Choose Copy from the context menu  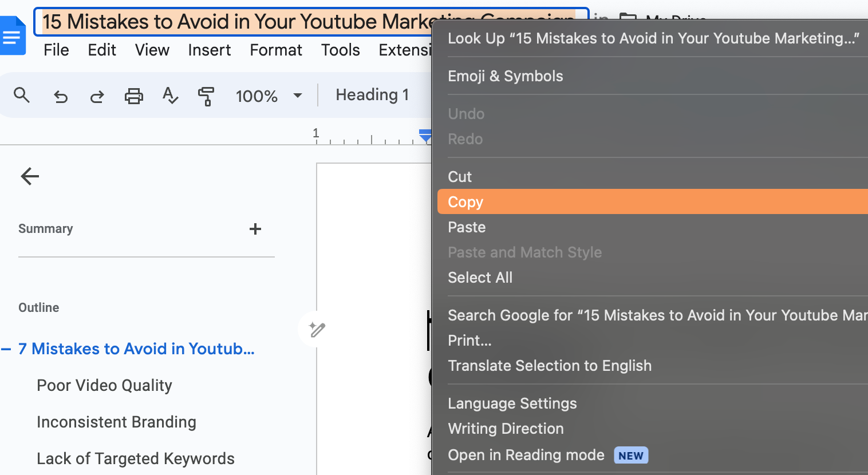[x=465, y=202]
